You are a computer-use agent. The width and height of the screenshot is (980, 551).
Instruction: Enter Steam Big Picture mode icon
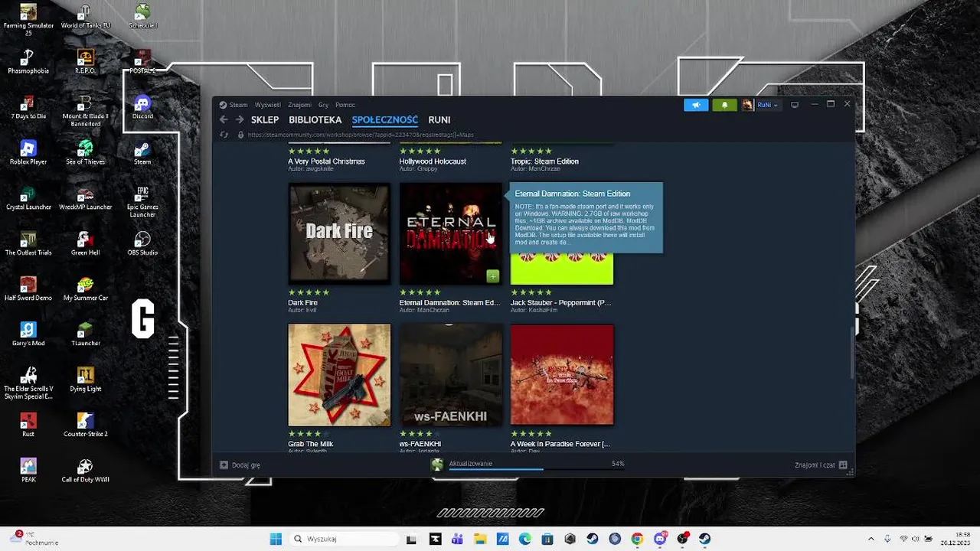click(795, 105)
